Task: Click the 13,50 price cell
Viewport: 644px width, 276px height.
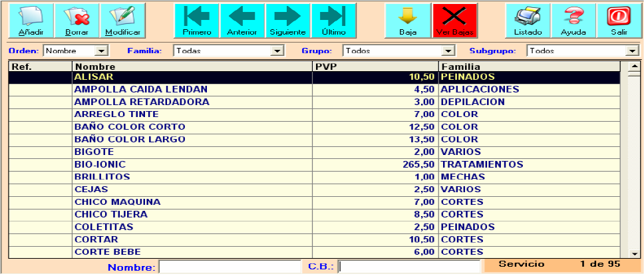Action: (x=375, y=139)
